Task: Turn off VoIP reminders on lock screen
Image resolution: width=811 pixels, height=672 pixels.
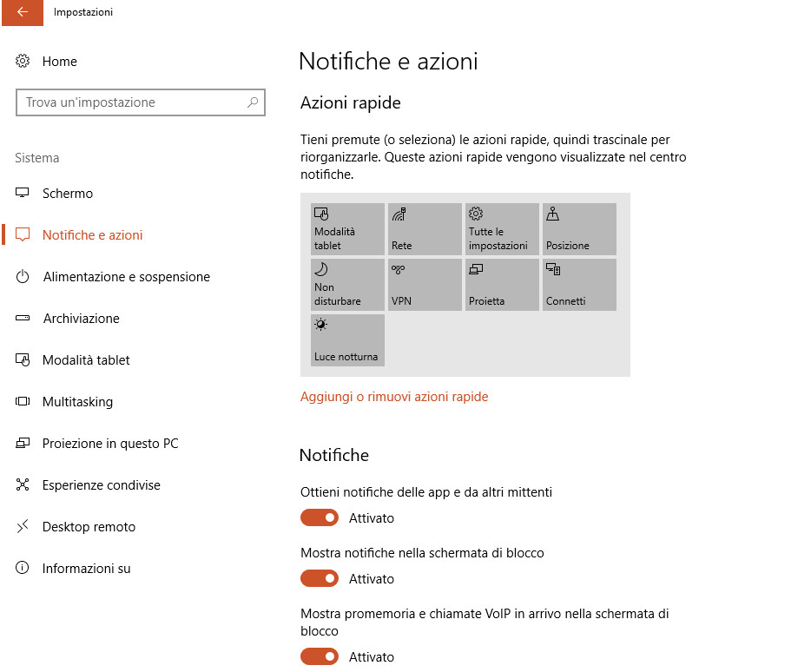Action: (319, 657)
